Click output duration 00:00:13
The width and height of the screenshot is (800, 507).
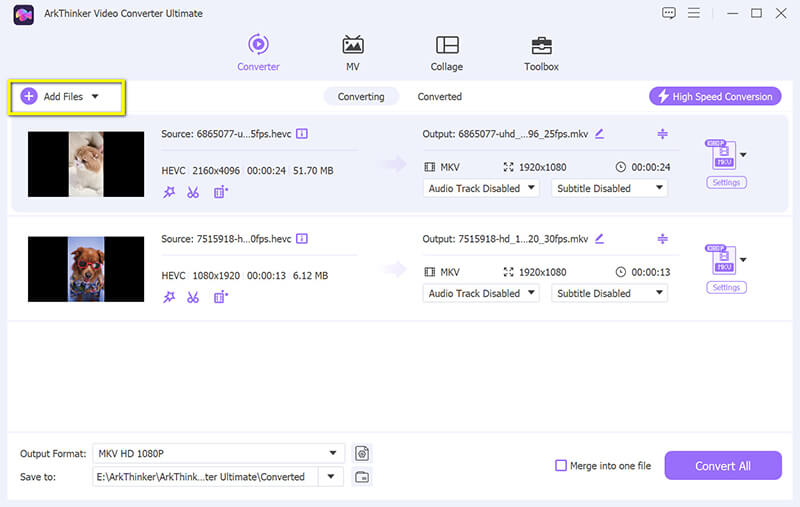tap(651, 272)
